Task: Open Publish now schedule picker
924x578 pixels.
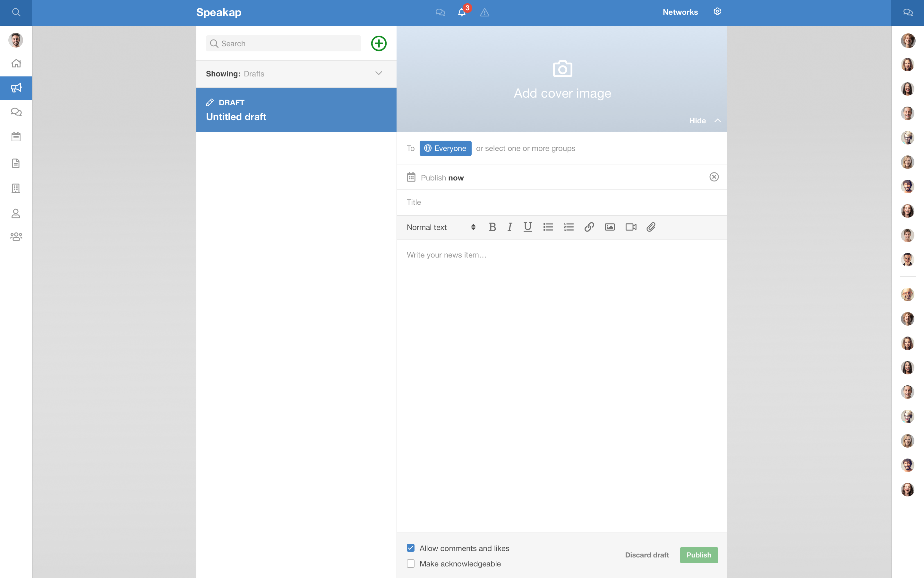Action: [x=435, y=177]
